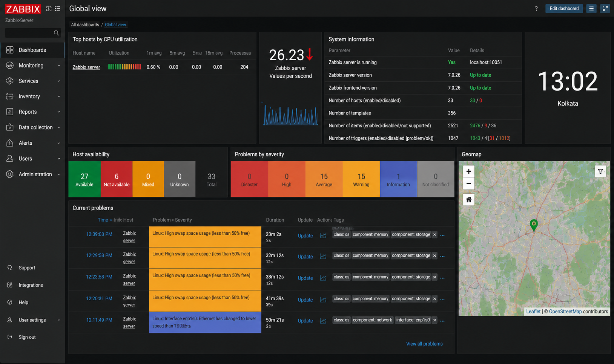Zoom in on the Geomap
The height and width of the screenshot is (364, 614).
click(x=468, y=171)
